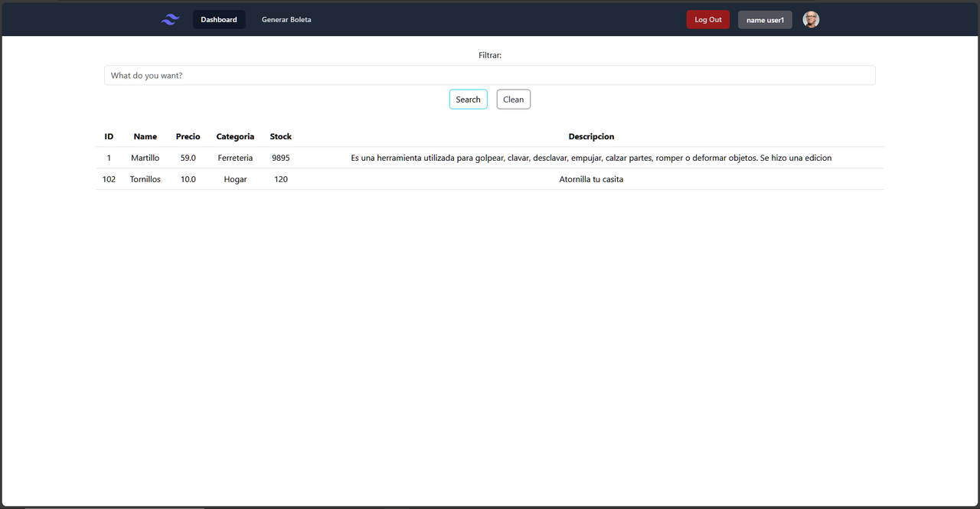Click the 'Atornilla tu casita' description cell
Screen dimensions: 980x509
pyautogui.click(x=591, y=179)
